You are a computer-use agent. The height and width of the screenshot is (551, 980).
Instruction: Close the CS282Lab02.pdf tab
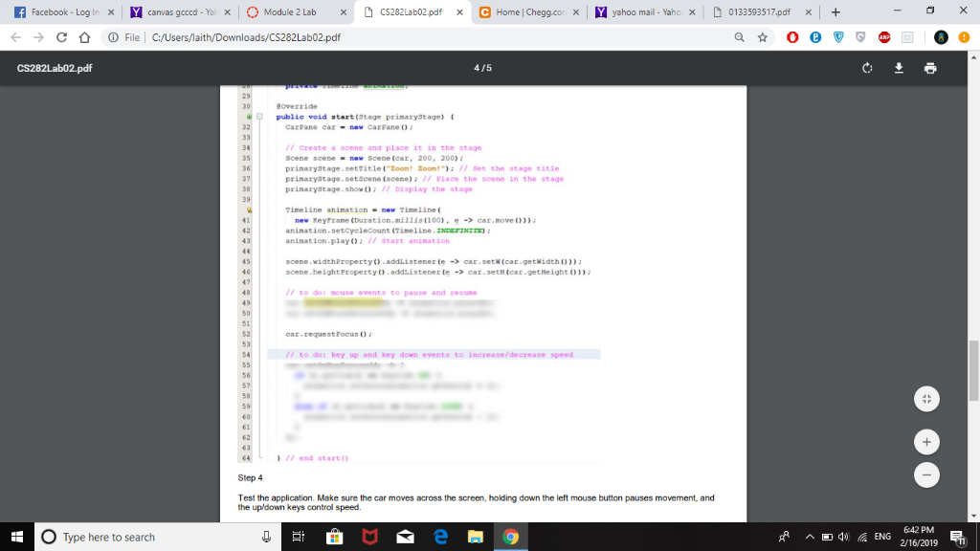pyautogui.click(x=459, y=11)
